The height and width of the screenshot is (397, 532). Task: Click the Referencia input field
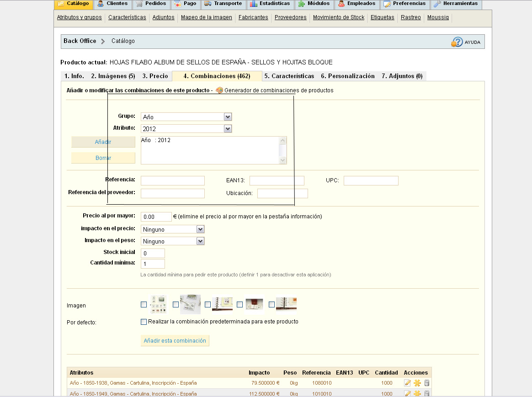[x=173, y=180]
